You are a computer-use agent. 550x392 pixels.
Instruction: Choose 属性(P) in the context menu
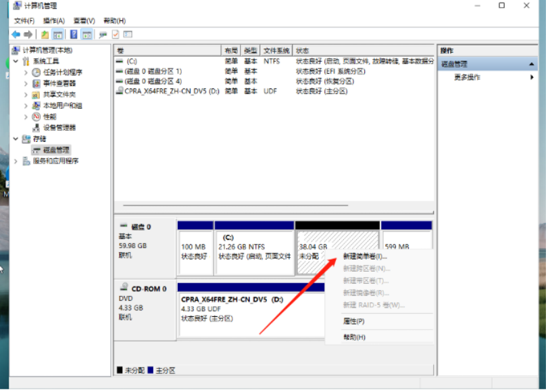[353, 322]
